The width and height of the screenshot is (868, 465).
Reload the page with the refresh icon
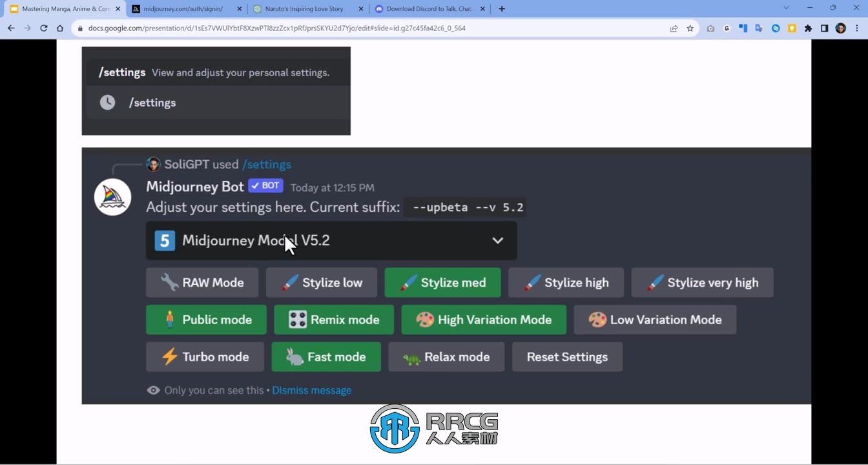[43, 28]
